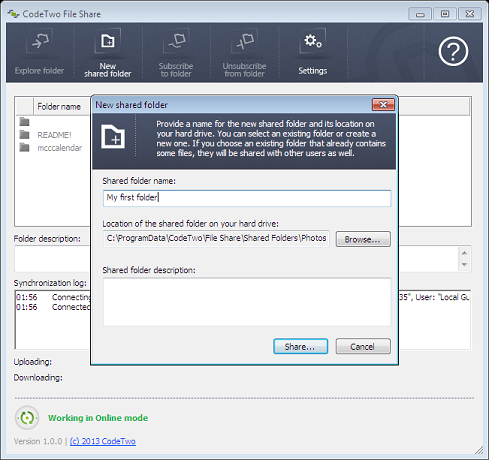Click the Uploading: label
This screenshot has width=489, height=460.
pos(33,362)
